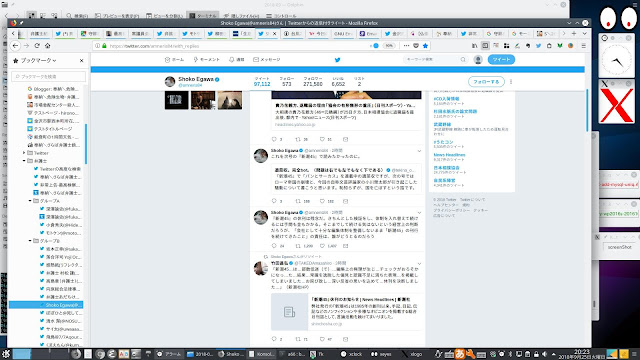Open the Firefox library icon

474,46
